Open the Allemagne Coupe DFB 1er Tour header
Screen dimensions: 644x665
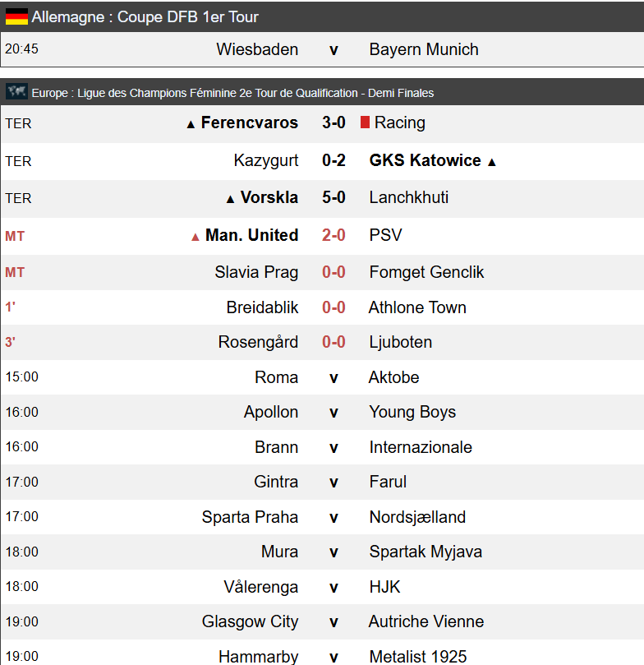click(145, 17)
